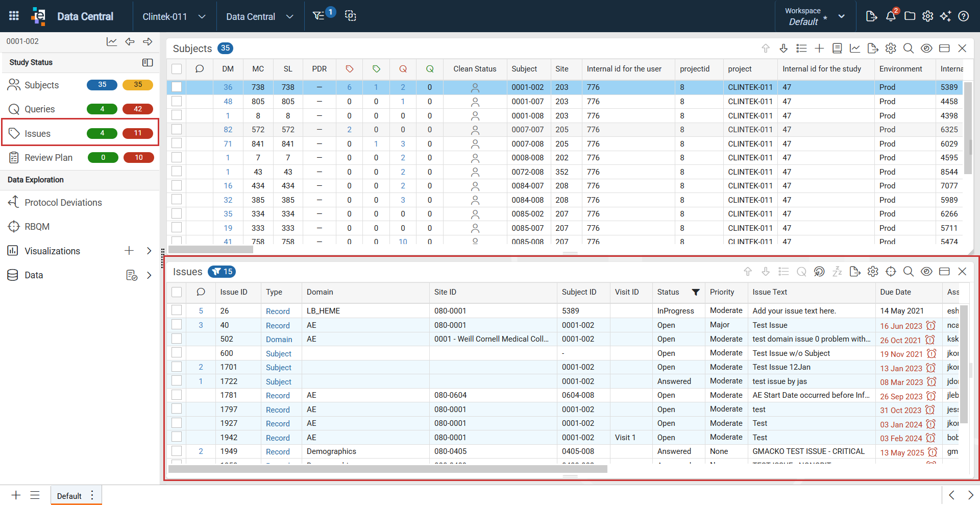
Task: Open the notifications bell icon
Action: 891,16
